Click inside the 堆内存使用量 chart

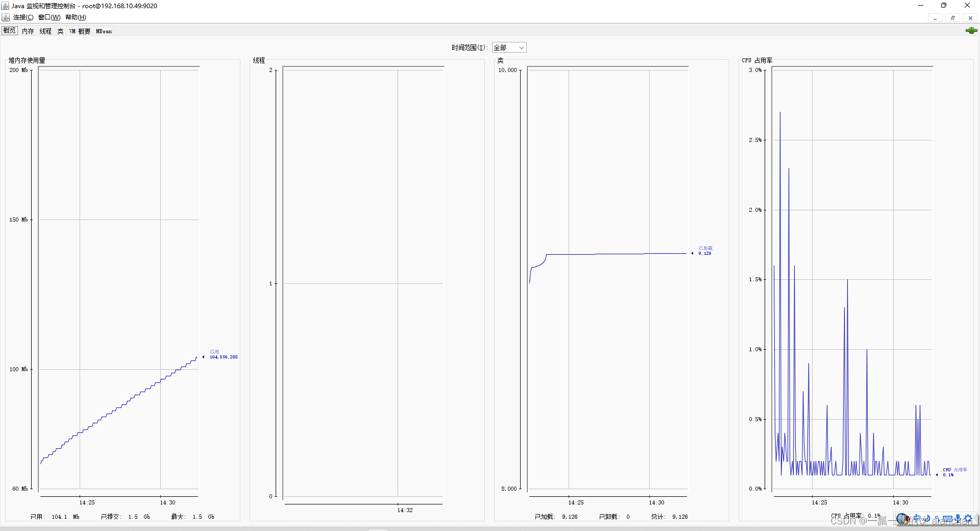click(x=118, y=278)
